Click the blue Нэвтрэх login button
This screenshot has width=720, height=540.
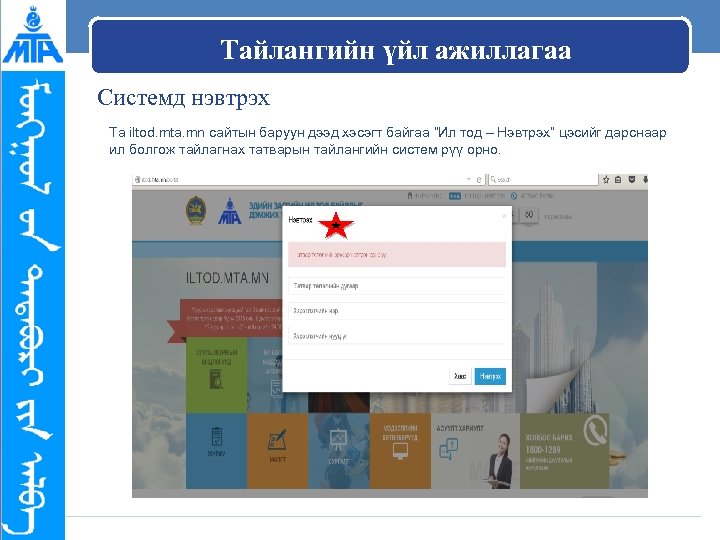490,376
